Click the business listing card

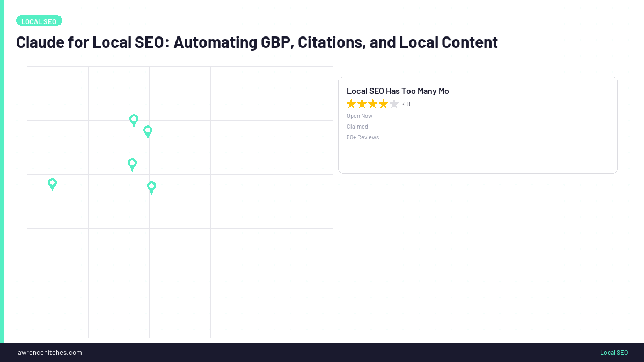tap(478, 125)
